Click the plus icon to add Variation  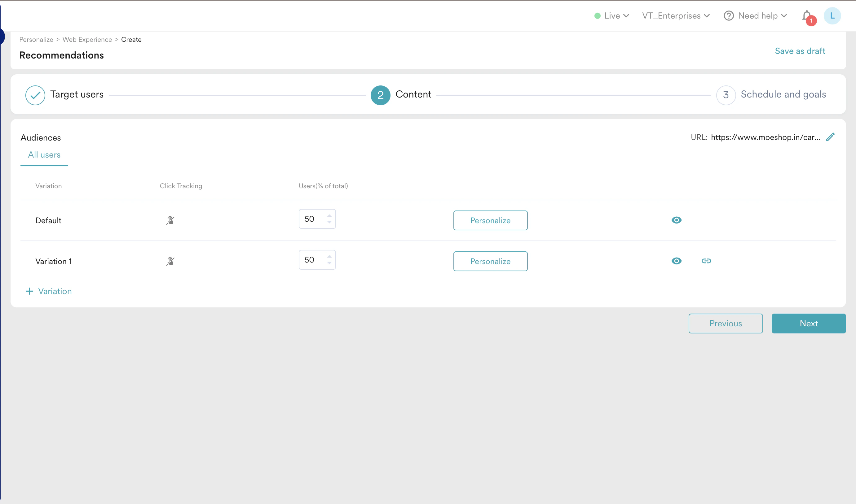29,291
